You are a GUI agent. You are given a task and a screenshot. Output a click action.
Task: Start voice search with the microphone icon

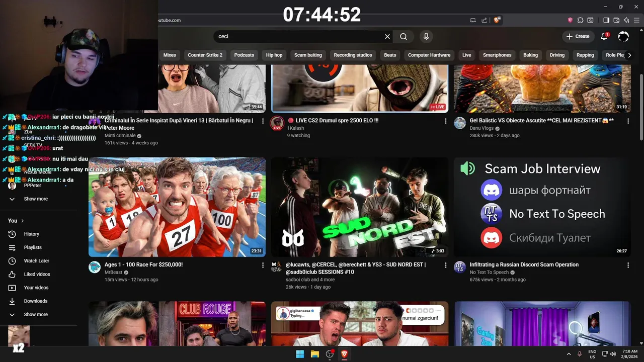(426, 36)
